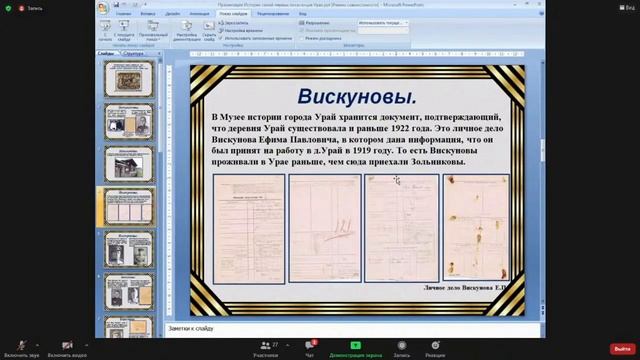
Task: Click the Save icon in quick access toolbar
Action: pos(116,4)
